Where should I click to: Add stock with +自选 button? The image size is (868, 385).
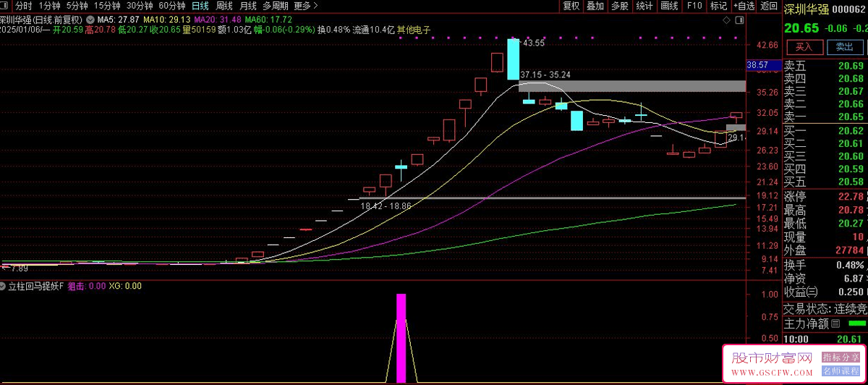click(743, 5)
